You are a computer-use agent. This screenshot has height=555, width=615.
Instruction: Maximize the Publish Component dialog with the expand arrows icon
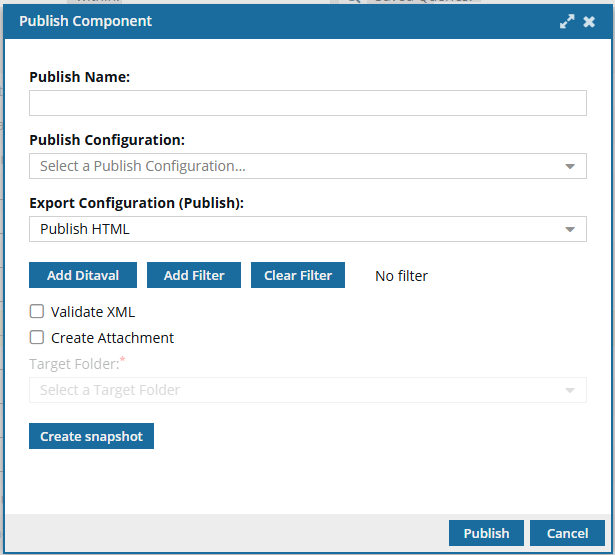(567, 22)
